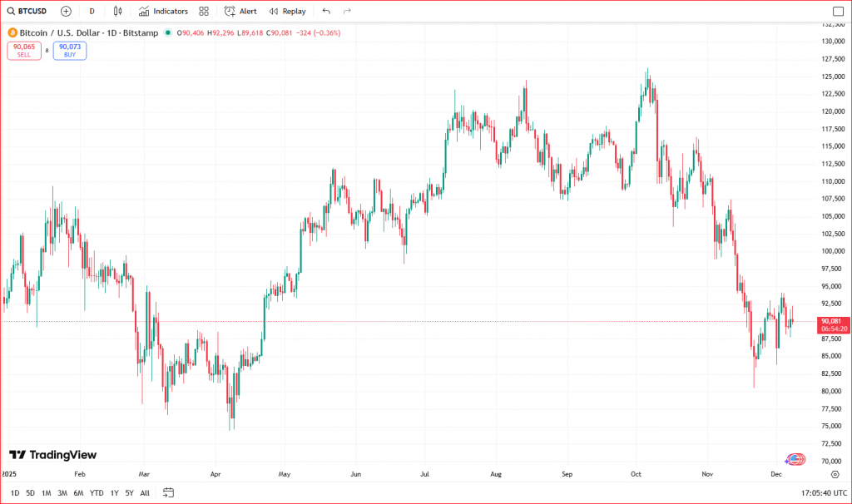Click the green market status dot

pyautogui.click(x=168, y=32)
